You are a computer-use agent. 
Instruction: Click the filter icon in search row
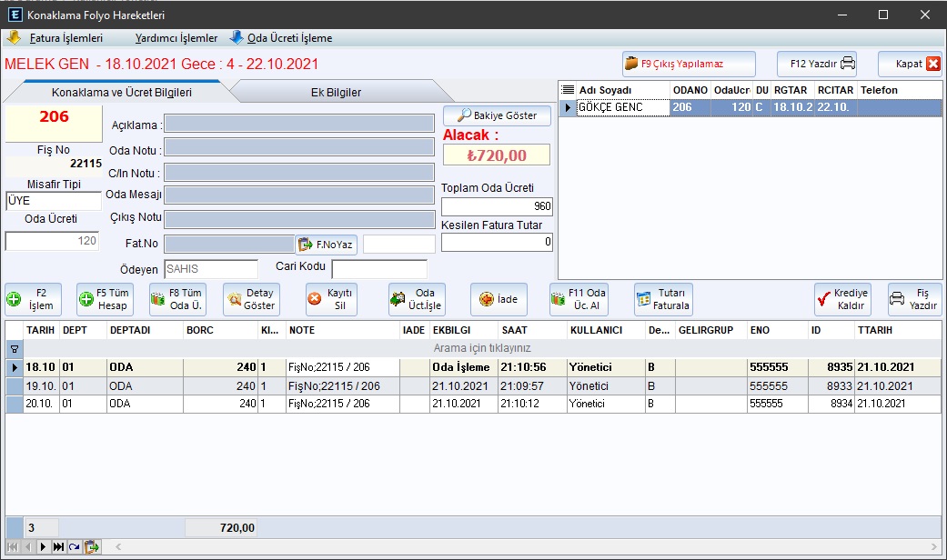click(x=15, y=349)
